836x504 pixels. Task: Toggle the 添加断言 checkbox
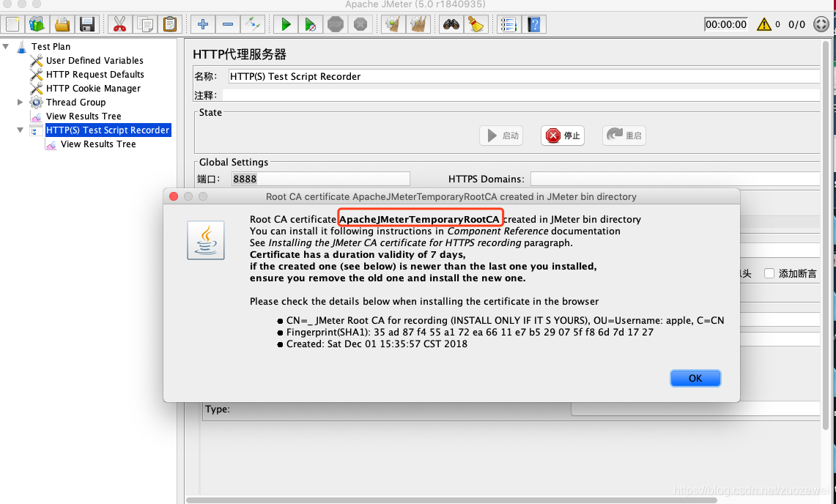[769, 273]
